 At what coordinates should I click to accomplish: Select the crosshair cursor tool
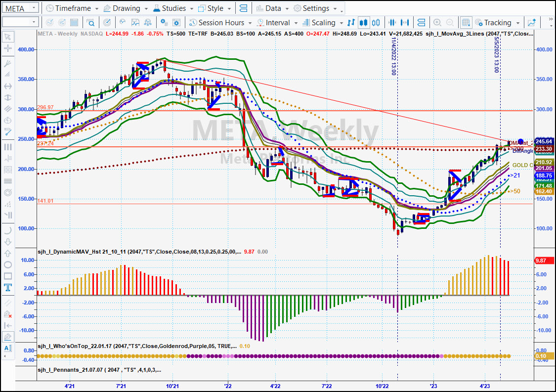pos(7,48)
